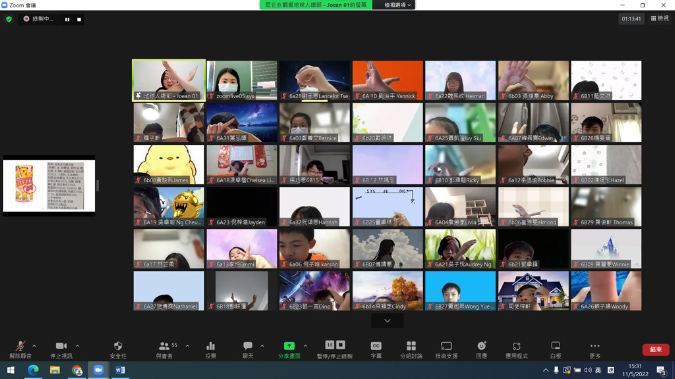
Task: Click the red End meeting button
Action: tap(656, 349)
